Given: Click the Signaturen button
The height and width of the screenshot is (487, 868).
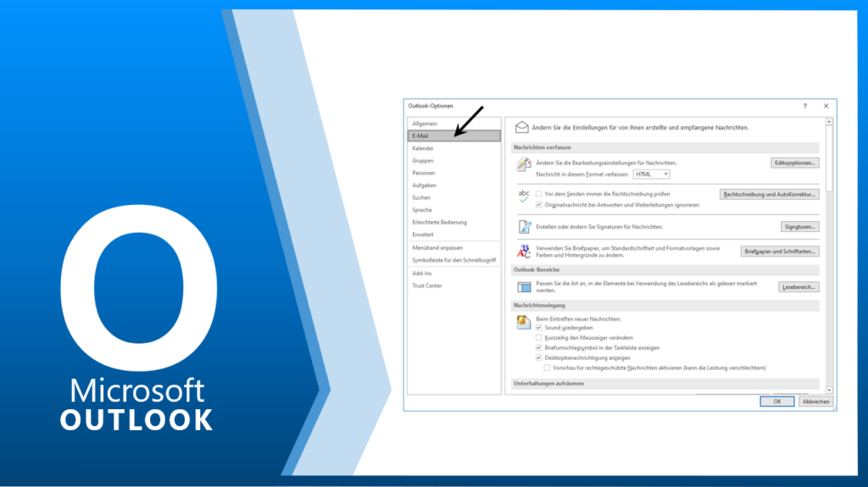Looking at the screenshot, I should click(x=799, y=227).
